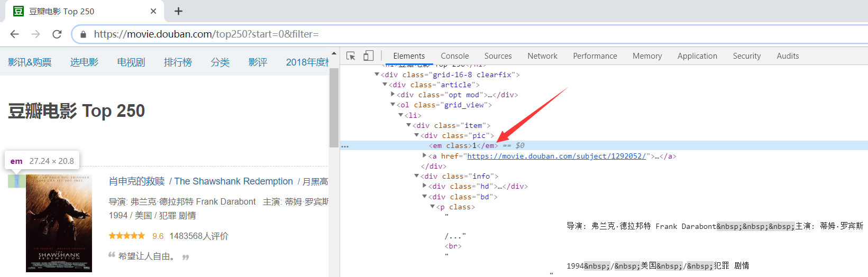Click the lock icon in address bar
Image resolution: width=868 pixels, height=277 pixels.
(83, 34)
